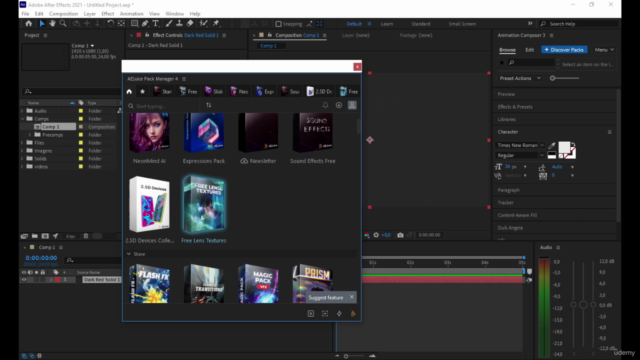Select the Rotation tool
Image resolution: width=640 pixels, height=360 pixels.
point(110,24)
